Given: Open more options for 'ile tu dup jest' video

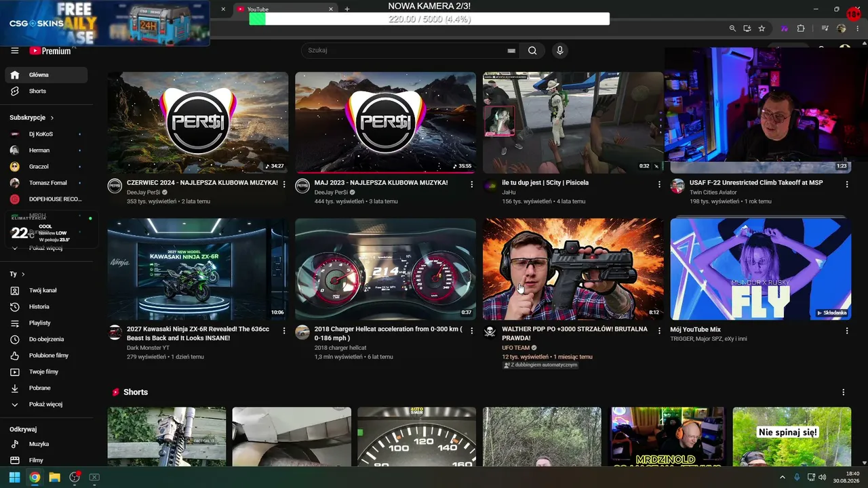Looking at the screenshot, I should coord(659,184).
